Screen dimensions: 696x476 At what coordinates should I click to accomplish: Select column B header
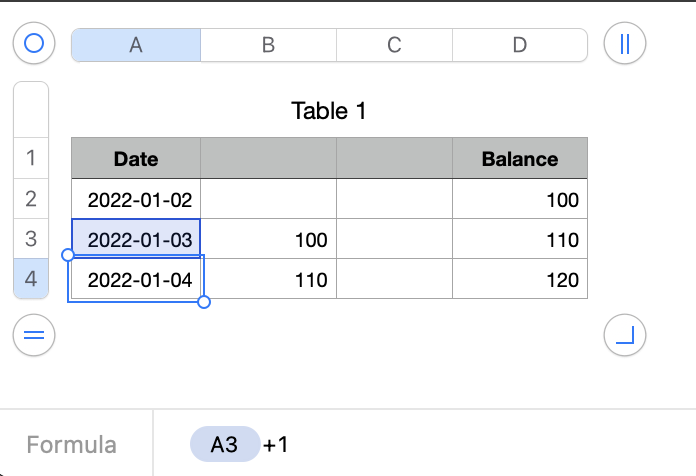pos(268,44)
